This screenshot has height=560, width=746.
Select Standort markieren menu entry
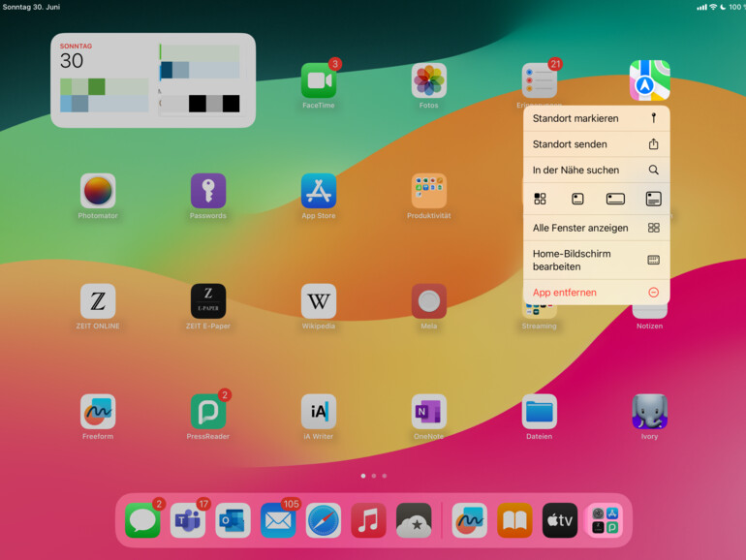point(596,118)
